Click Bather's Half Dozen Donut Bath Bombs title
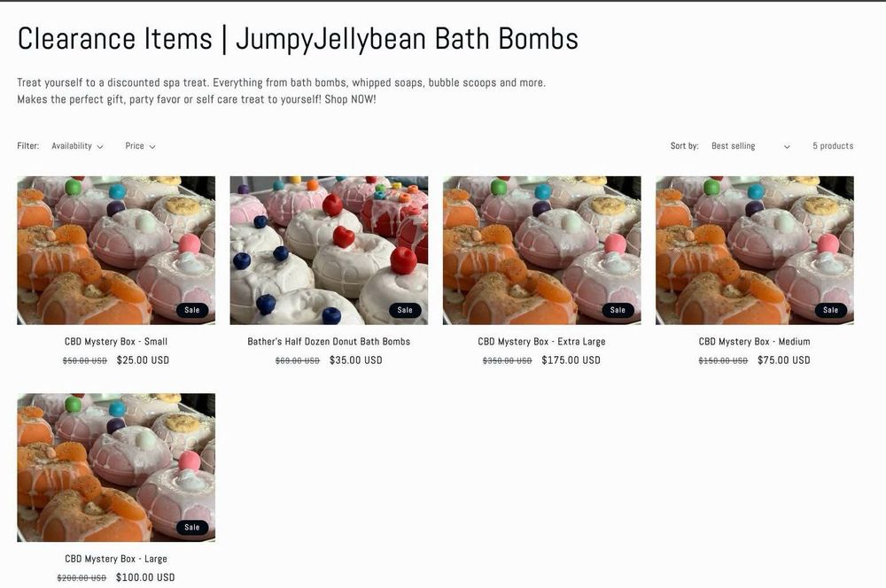The height and width of the screenshot is (588, 886). [x=329, y=341]
